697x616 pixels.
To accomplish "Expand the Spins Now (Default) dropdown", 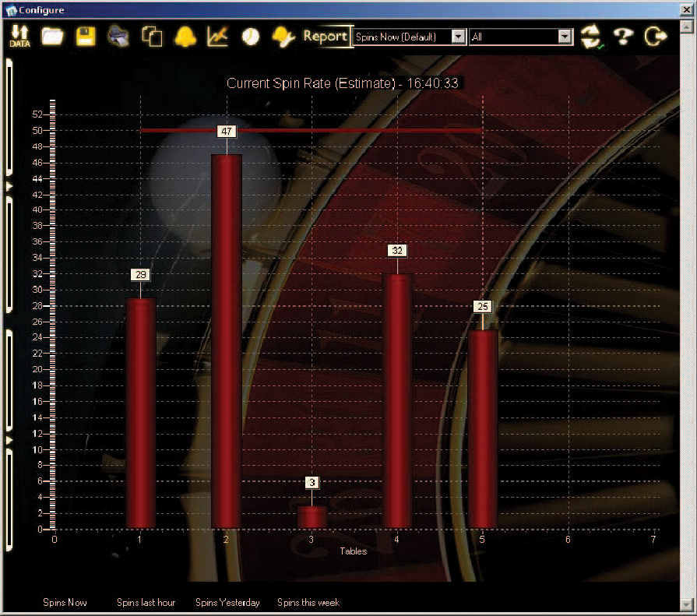I will (458, 37).
